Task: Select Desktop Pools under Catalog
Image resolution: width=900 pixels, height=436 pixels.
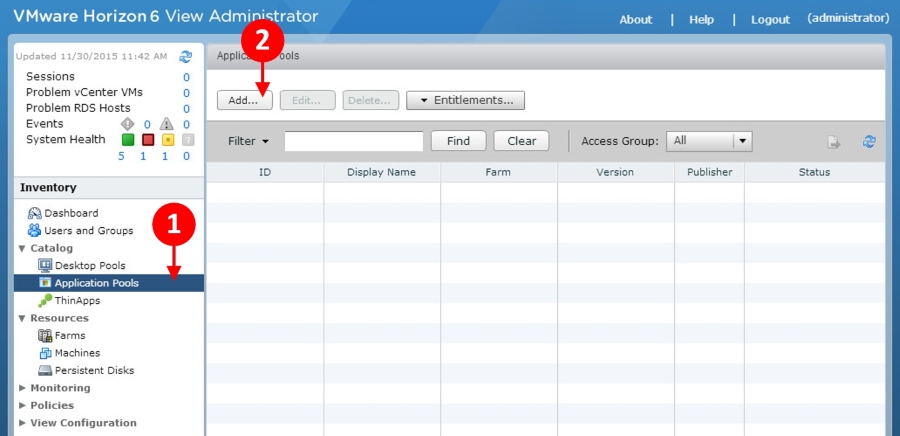Action: click(90, 266)
